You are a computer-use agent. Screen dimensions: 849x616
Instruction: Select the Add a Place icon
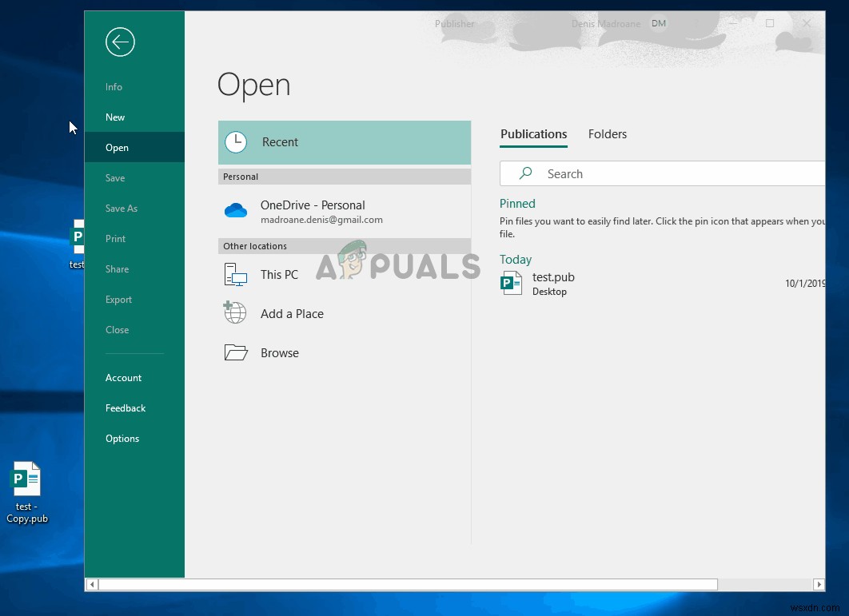(234, 312)
